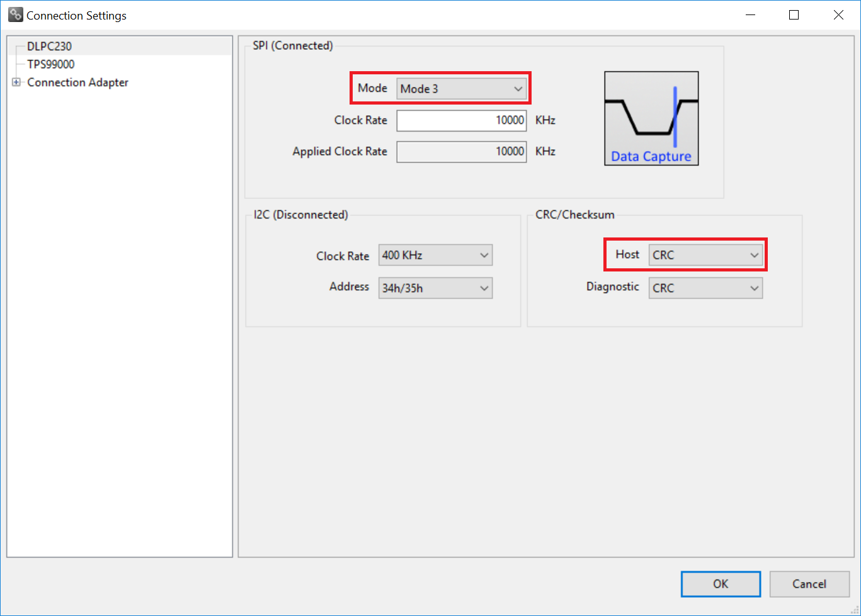
Task: Open the Host CRC/Checksum dropdown
Action: click(705, 255)
